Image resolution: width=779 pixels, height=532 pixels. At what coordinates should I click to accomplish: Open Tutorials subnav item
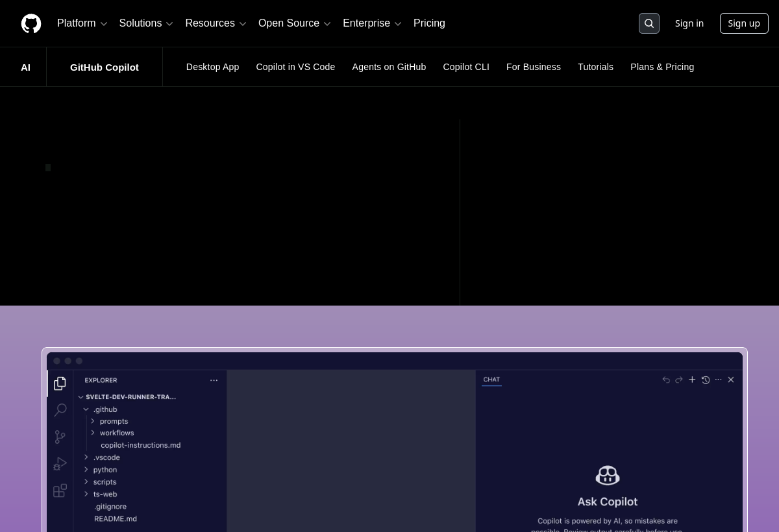[x=595, y=67]
